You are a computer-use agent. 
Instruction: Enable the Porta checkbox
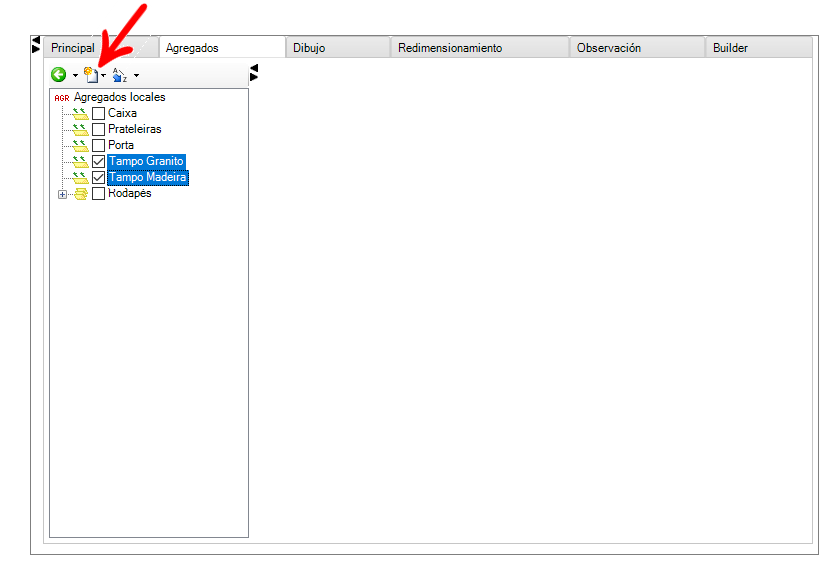(98, 145)
